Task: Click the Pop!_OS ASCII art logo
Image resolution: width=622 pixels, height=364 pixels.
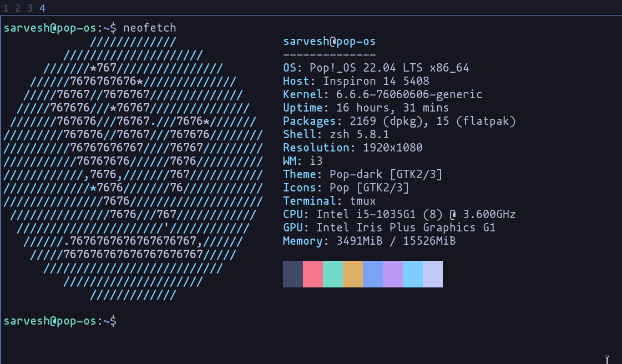Action: coord(133,168)
